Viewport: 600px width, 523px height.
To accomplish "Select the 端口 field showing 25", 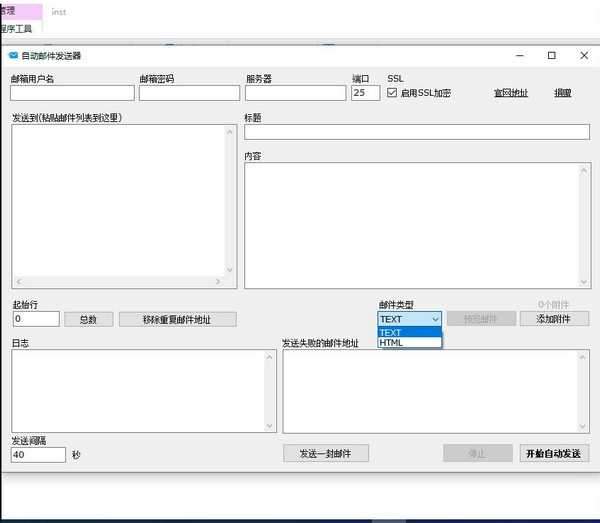I will coord(365,93).
